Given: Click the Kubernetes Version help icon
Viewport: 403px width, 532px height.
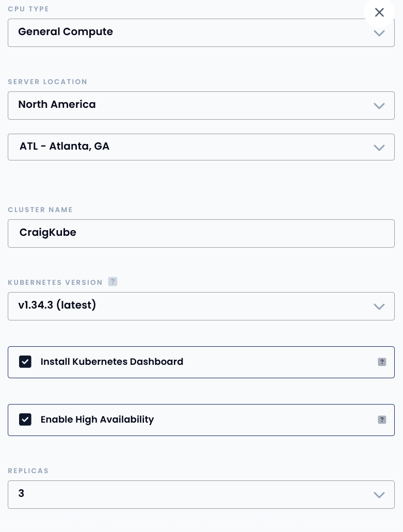Looking at the screenshot, I should (x=112, y=282).
